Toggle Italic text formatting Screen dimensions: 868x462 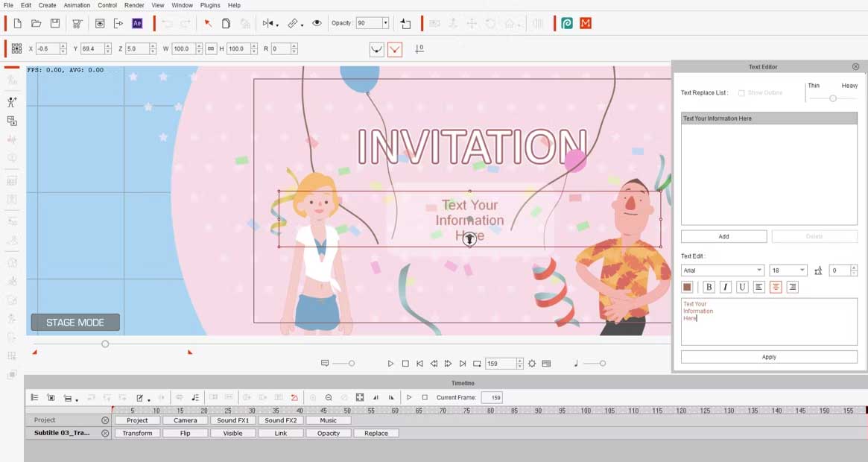tap(725, 287)
